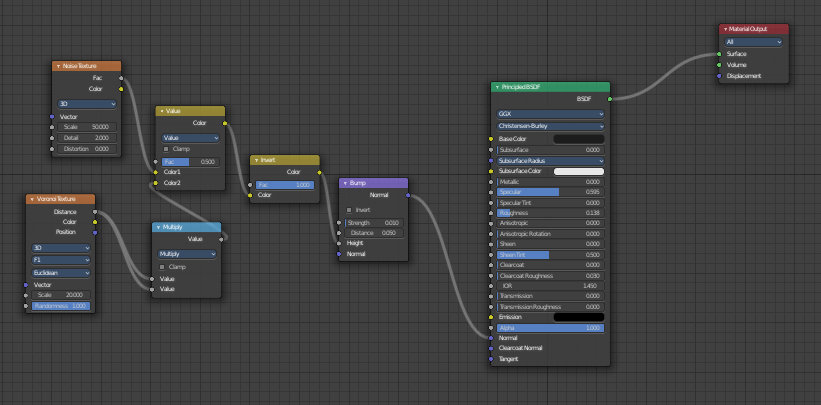Enable Invert checkbox in the Bump node
Image resolution: width=821 pixels, height=405 pixels.
click(349, 210)
